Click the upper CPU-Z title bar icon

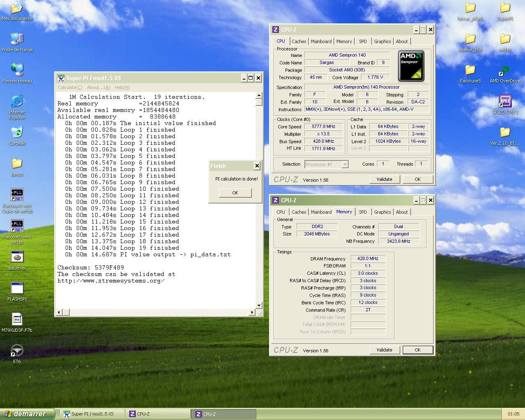pyautogui.click(x=276, y=30)
